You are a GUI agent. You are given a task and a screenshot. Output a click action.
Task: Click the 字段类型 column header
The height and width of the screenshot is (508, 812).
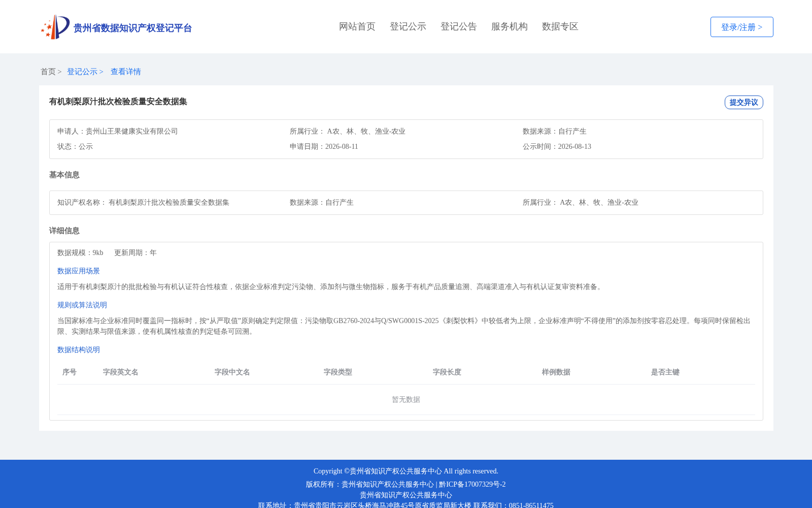[338, 372]
